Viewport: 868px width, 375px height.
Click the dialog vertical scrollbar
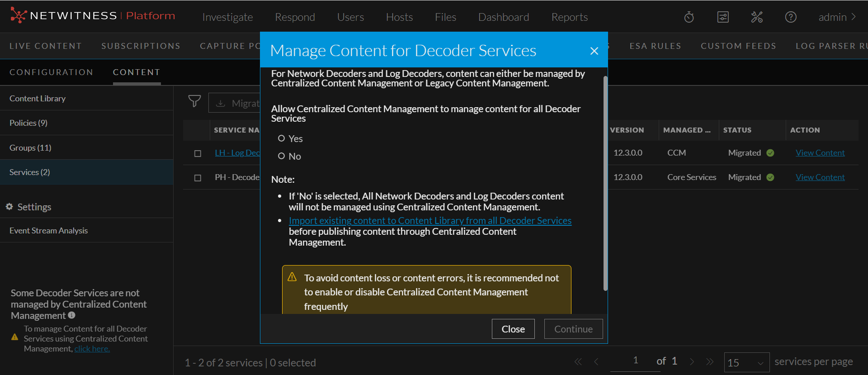click(x=605, y=183)
